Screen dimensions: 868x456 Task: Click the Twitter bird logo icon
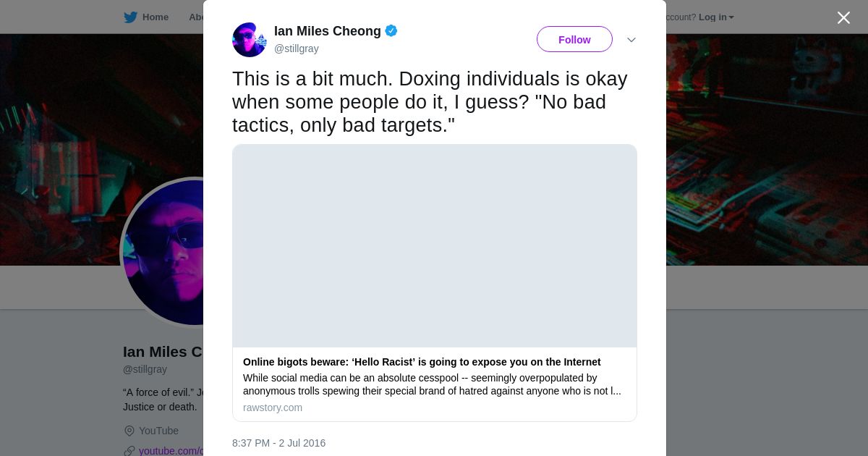pos(130,17)
